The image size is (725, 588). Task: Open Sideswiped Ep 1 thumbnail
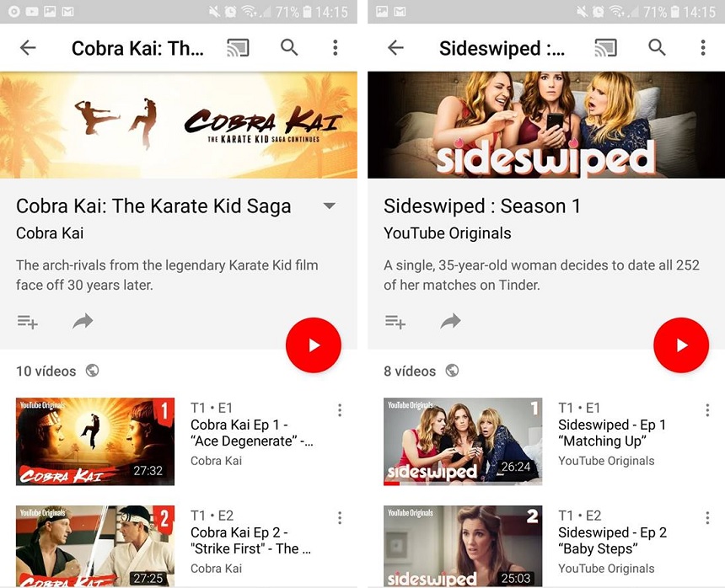[463, 441]
